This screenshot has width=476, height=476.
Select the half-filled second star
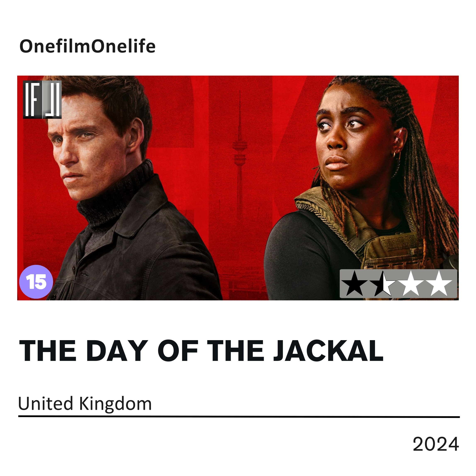tap(383, 284)
